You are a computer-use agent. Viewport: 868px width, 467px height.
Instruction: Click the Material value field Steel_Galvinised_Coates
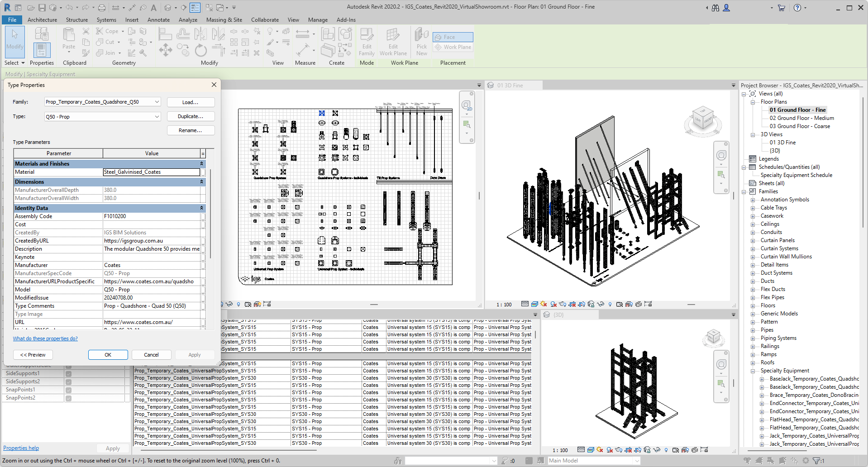(151, 172)
